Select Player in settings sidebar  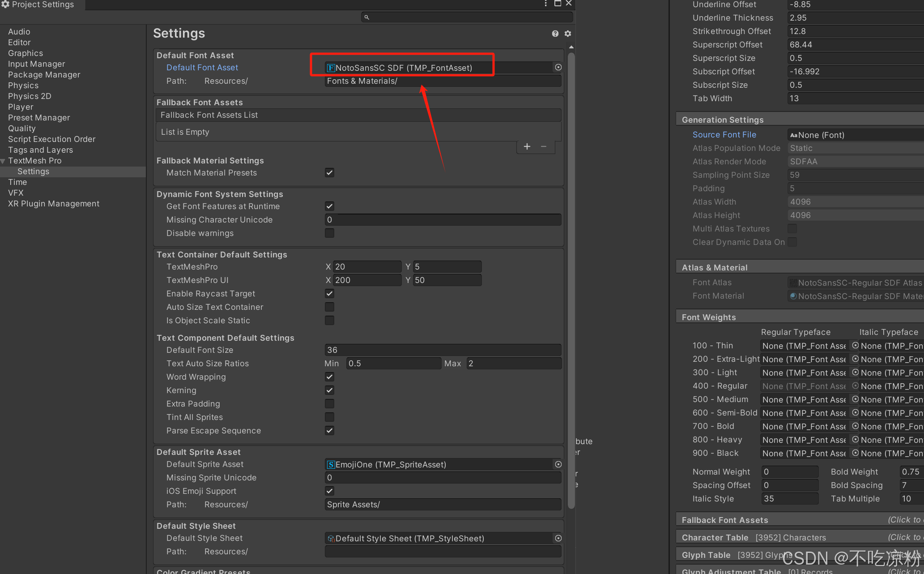[21, 107]
